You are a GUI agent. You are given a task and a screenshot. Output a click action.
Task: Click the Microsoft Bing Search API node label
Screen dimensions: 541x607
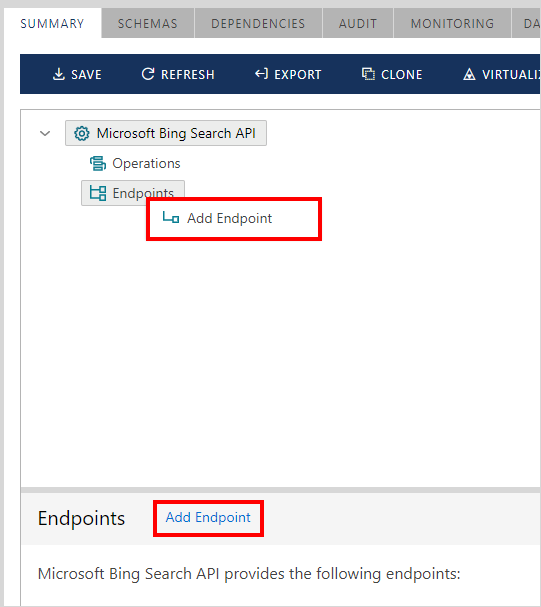point(176,133)
